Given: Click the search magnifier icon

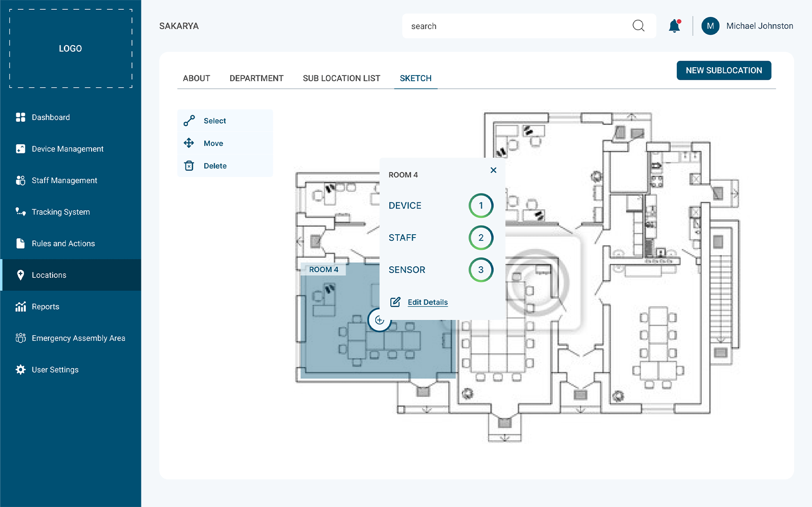Looking at the screenshot, I should coord(638,26).
